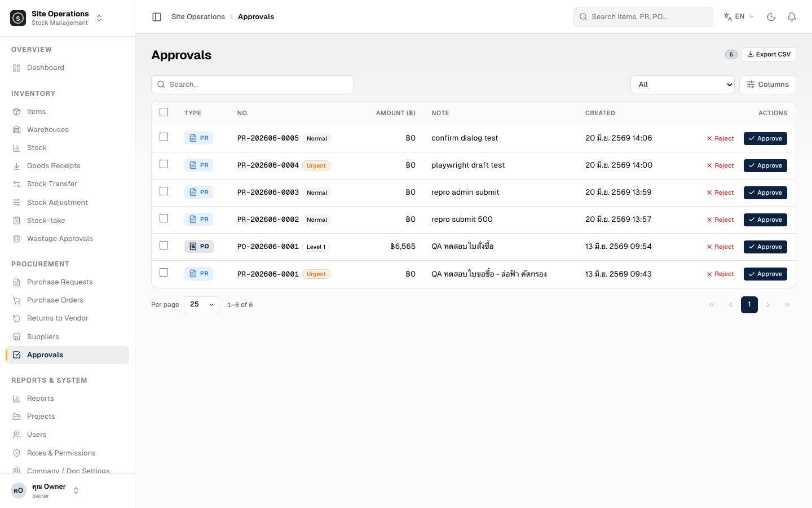812x508 pixels.
Task: Click the CREATED column header
Action: point(600,113)
